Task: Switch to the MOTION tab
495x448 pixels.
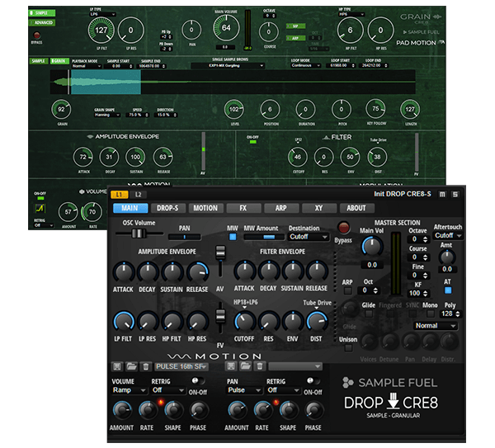Action: pyautogui.click(x=205, y=208)
